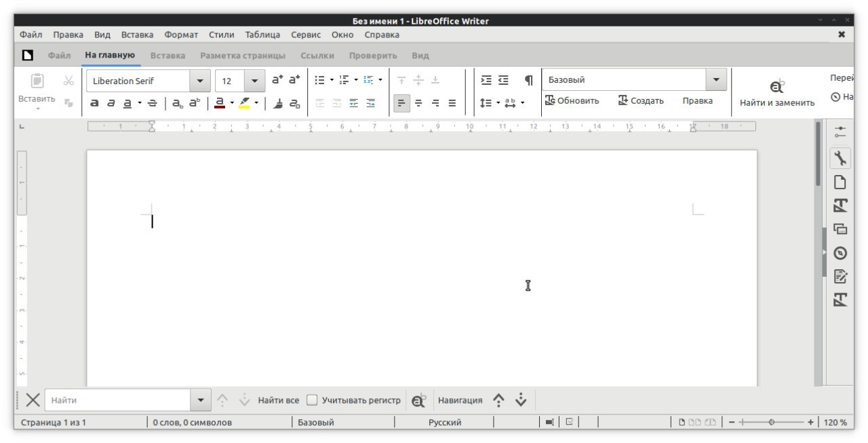868x443 pixels.
Task: Open Find and Replace from bottom search bar icon
Action: [x=419, y=400]
